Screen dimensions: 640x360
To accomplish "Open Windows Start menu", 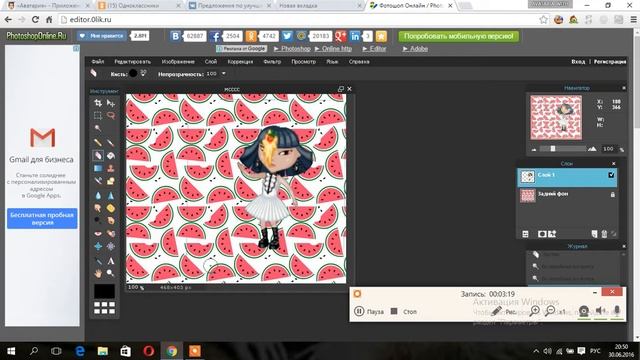I will (11, 351).
